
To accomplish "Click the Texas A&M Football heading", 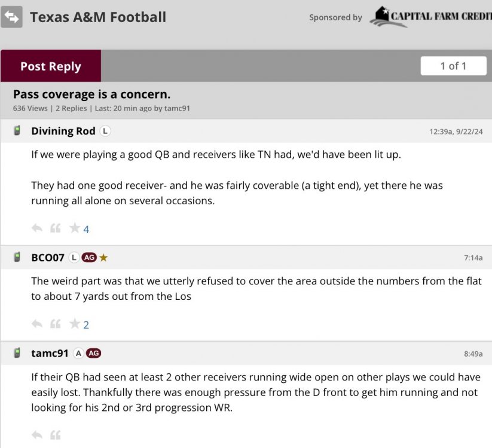I will click(98, 17).
